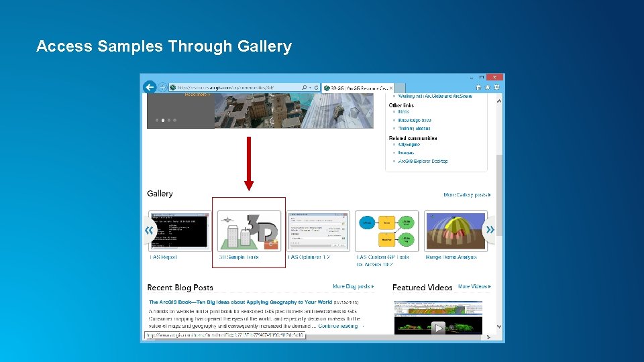The width and height of the screenshot is (644, 362).
Task: Click the More Videos link
Action: 474,286
